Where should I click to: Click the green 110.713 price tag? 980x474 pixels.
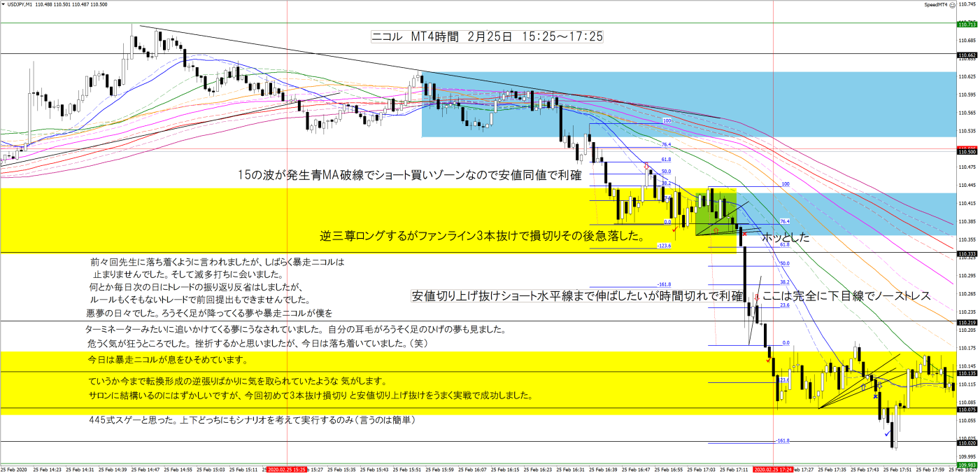click(967, 25)
